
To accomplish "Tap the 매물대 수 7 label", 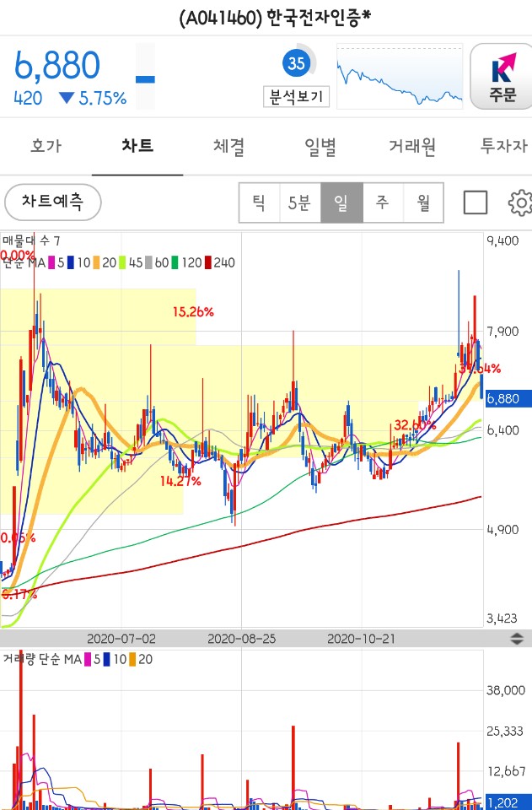I will click(x=31, y=240).
